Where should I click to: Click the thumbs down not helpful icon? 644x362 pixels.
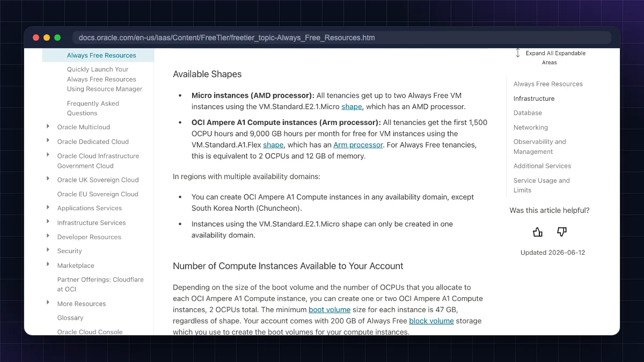pyautogui.click(x=562, y=232)
